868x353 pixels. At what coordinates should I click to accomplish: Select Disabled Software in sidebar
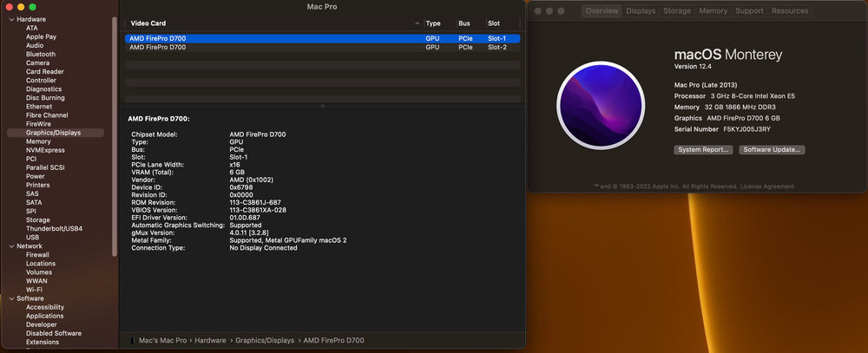point(54,334)
